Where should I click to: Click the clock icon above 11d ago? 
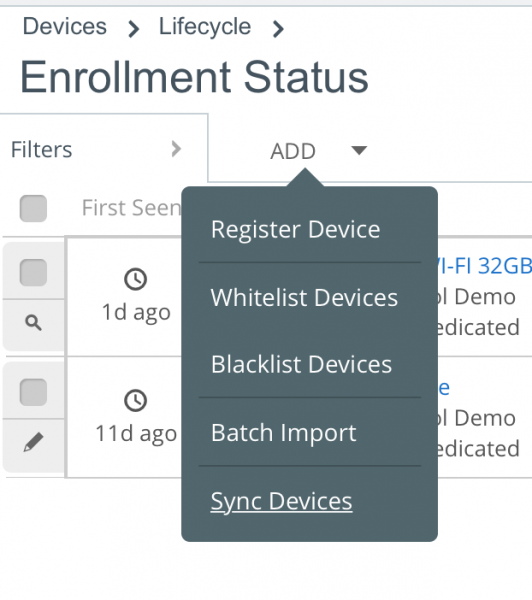135,400
